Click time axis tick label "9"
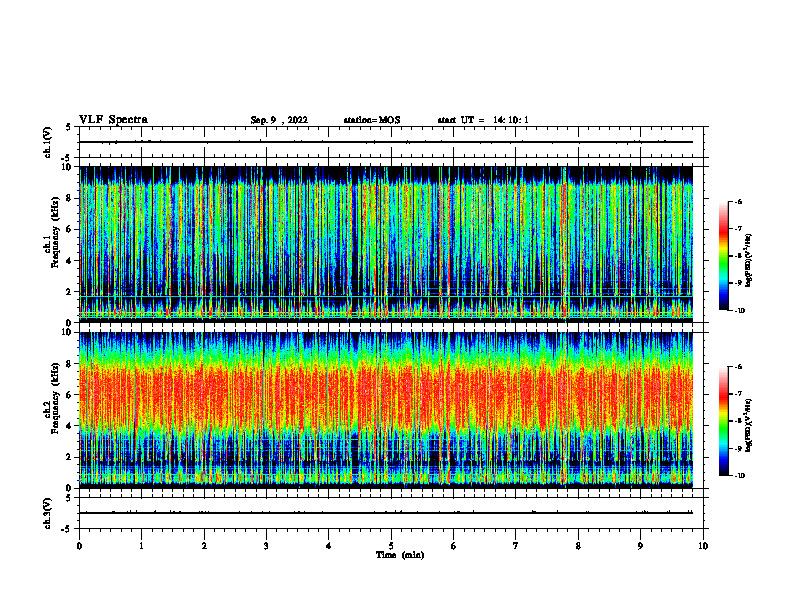The width and height of the screenshot is (792, 612). (640, 546)
